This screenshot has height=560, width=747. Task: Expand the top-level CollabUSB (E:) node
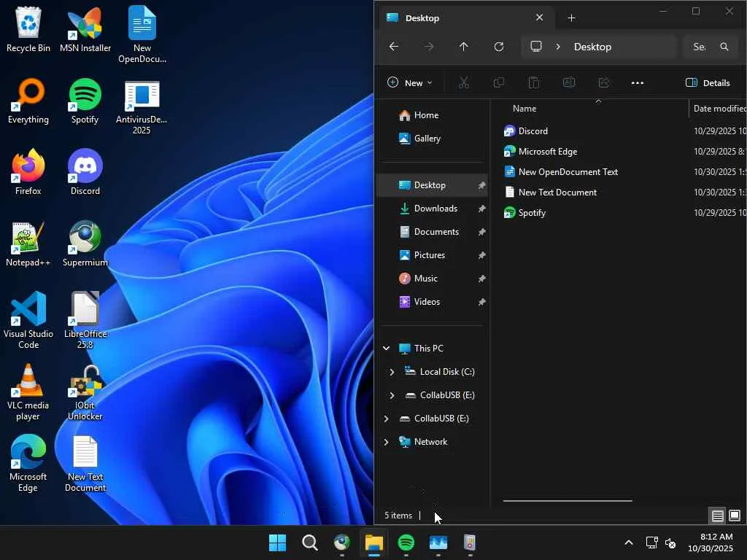pyautogui.click(x=387, y=419)
